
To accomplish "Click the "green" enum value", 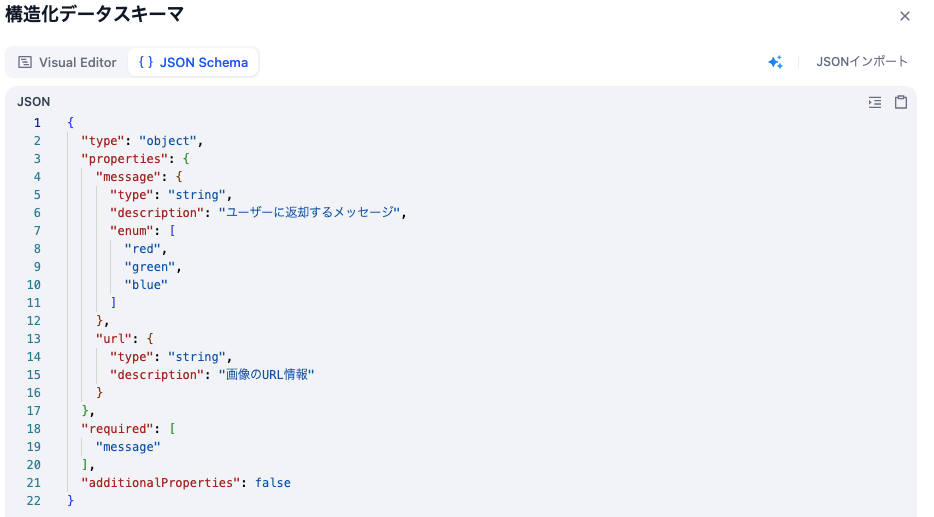I will [x=150, y=267].
